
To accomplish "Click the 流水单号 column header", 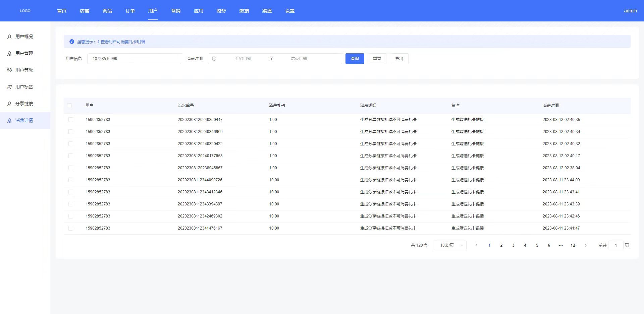I will (186, 106).
